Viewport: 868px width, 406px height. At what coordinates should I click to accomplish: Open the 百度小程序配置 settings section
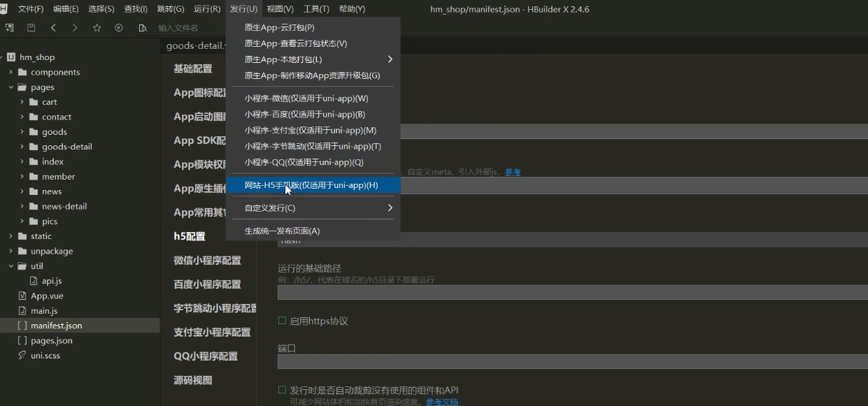pyautogui.click(x=208, y=284)
